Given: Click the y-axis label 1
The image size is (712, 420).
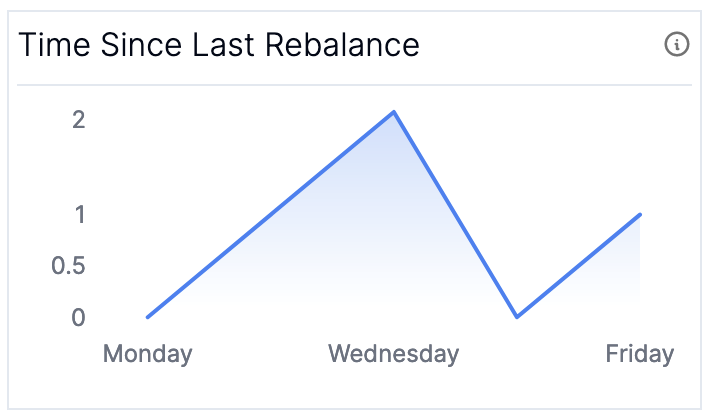Looking at the screenshot, I should tap(80, 215).
